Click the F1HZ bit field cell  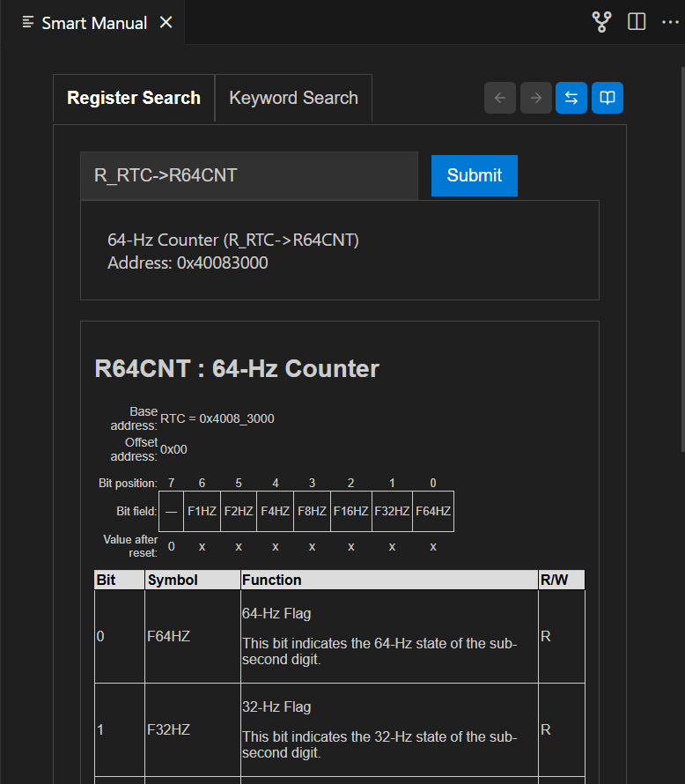point(201,511)
